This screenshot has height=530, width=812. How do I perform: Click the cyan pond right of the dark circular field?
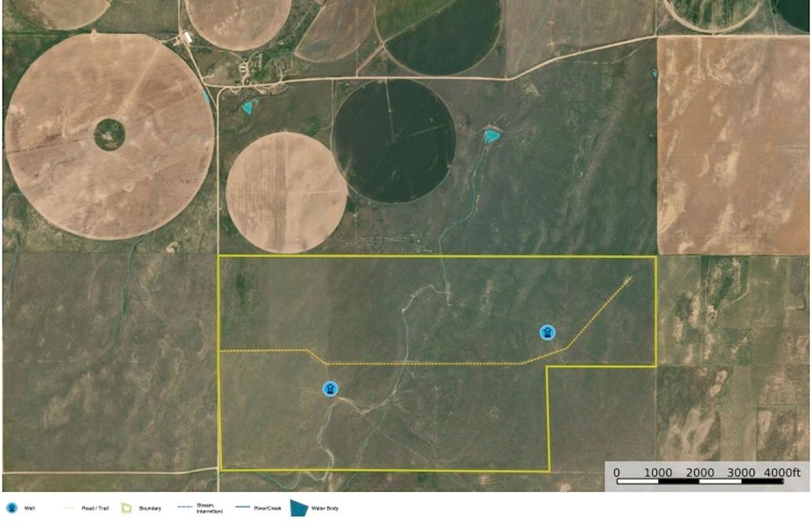tap(490, 136)
